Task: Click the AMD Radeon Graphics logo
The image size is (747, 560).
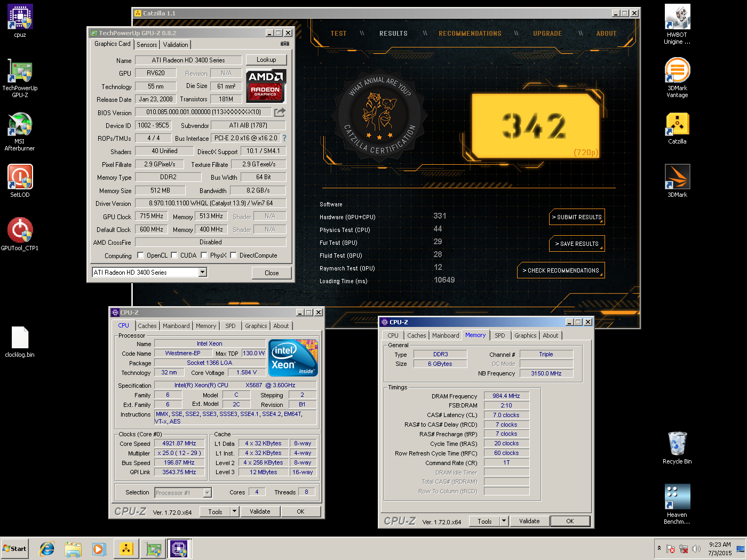Action: click(266, 85)
